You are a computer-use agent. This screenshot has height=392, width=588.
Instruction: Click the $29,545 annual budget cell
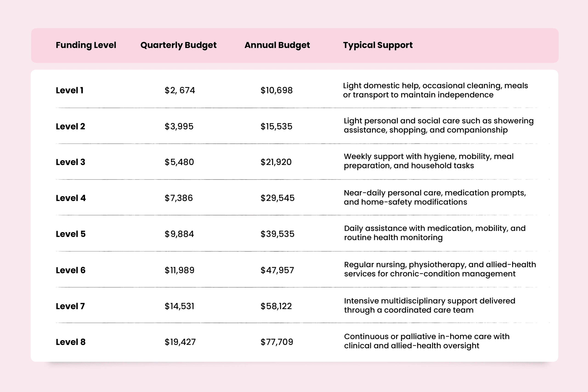pos(277,198)
